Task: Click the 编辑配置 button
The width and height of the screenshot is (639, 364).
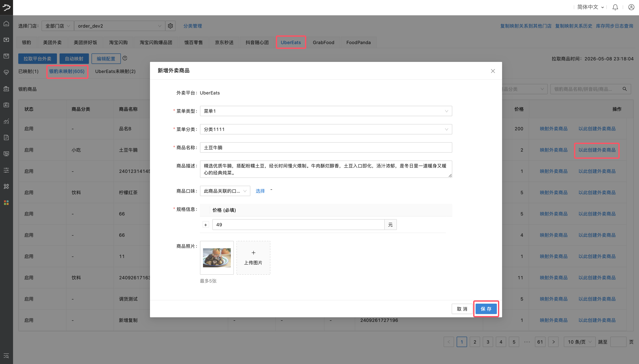Action: click(106, 58)
